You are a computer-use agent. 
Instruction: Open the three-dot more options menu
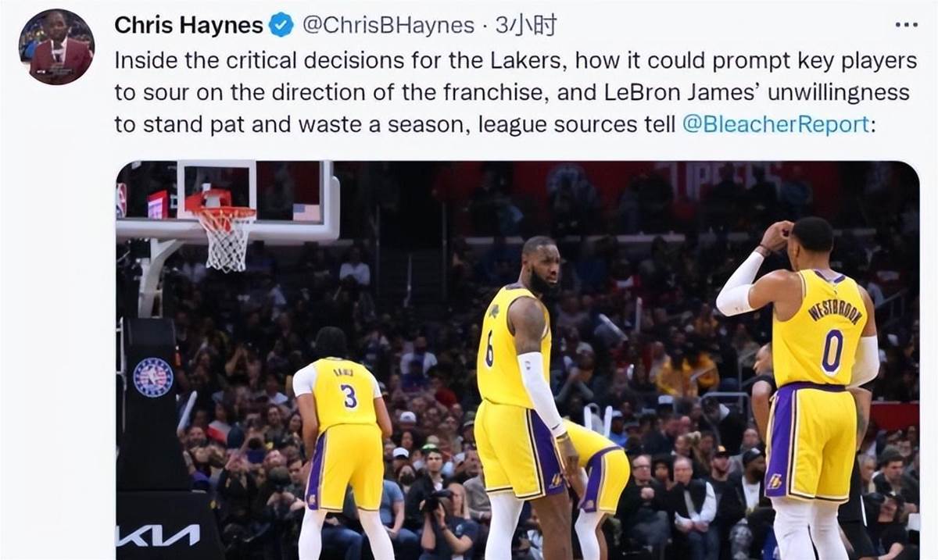(x=906, y=25)
